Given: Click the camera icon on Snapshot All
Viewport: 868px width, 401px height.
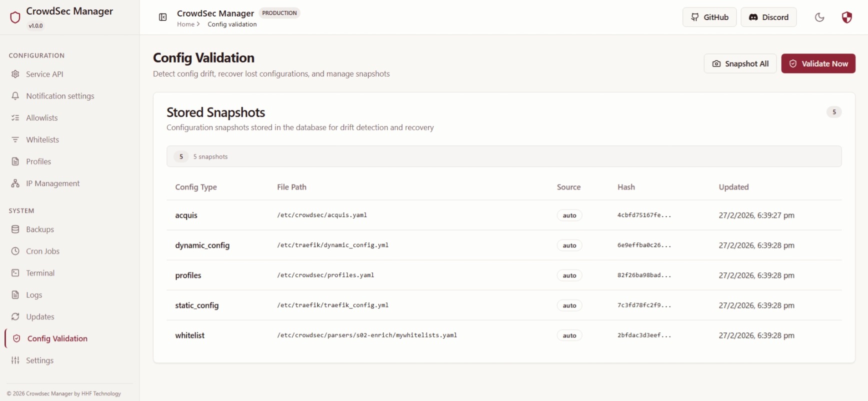Looking at the screenshot, I should coord(716,63).
